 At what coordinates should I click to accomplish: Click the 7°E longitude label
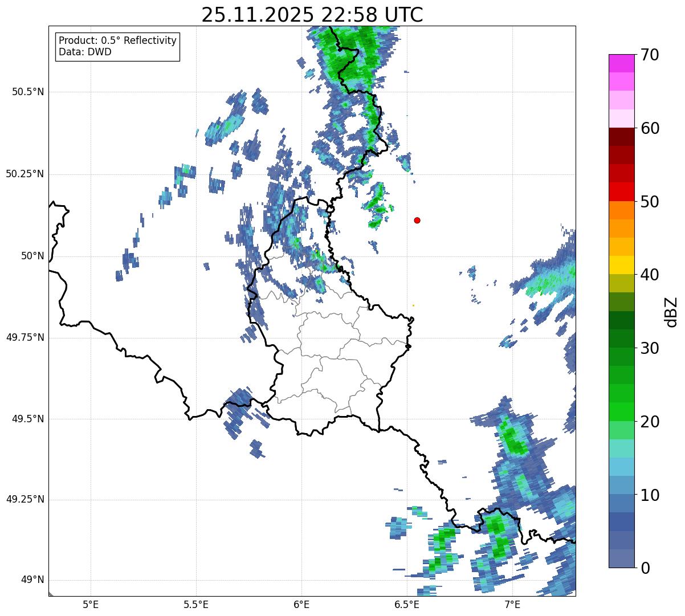(512, 604)
